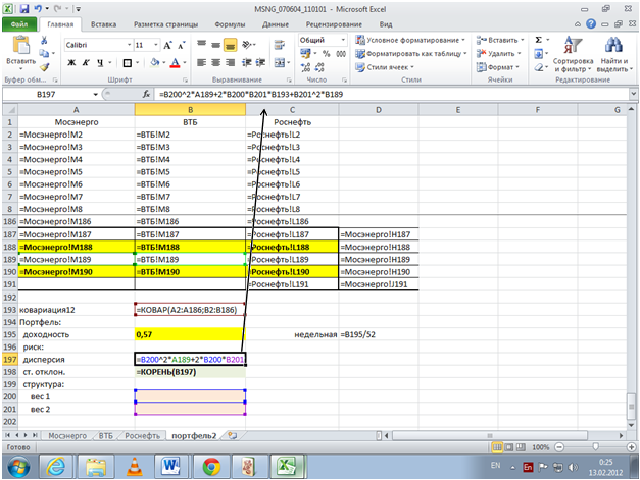Click the fill color bucket icon

(155, 62)
